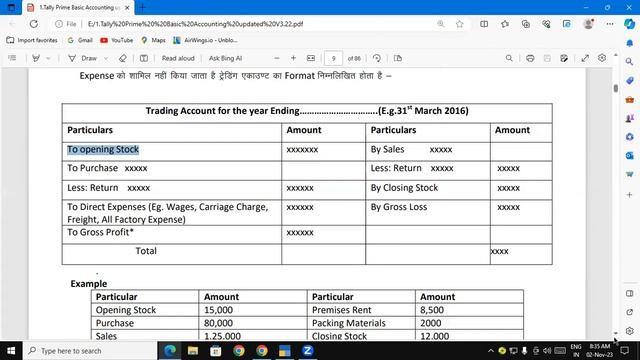
Task: Click the Save icon in PDF toolbar
Action: 547,58
